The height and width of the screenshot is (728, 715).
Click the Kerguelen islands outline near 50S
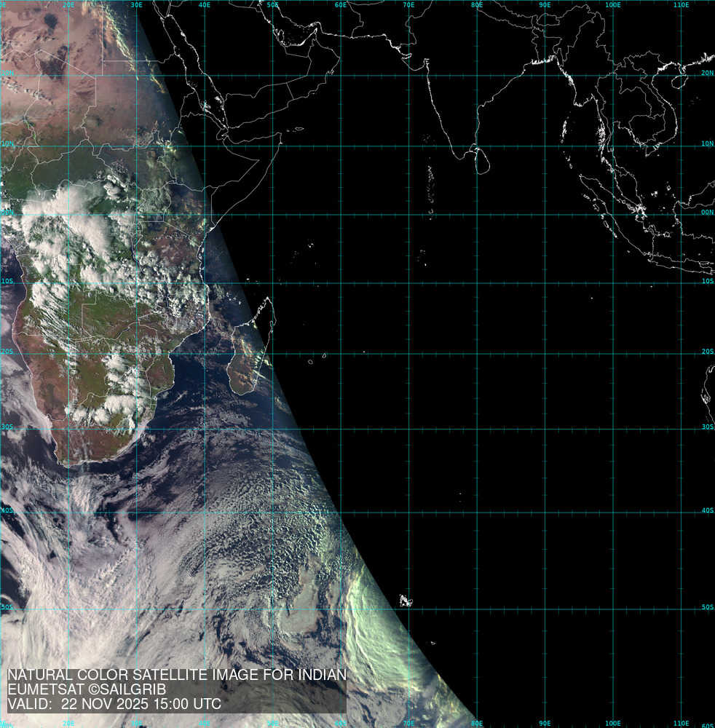coord(406,601)
